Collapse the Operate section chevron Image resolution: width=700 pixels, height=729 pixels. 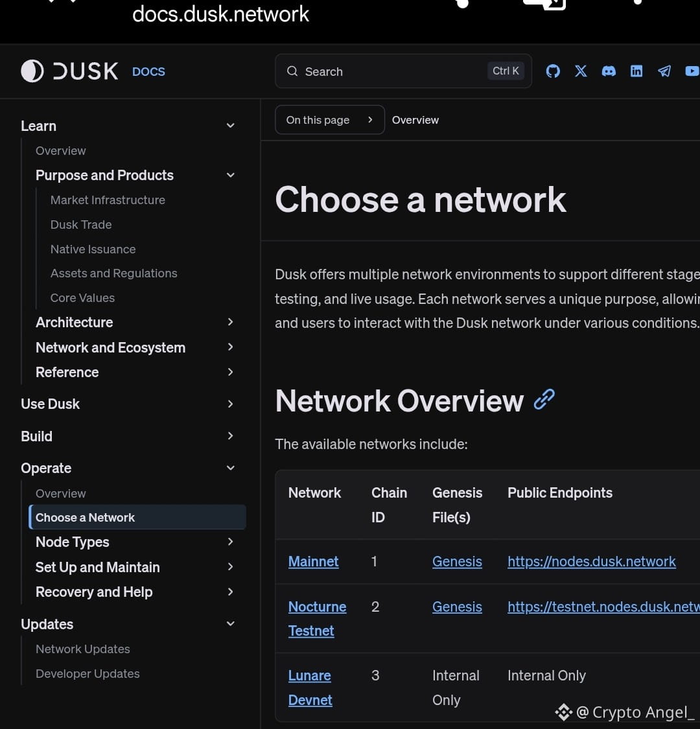tap(230, 468)
